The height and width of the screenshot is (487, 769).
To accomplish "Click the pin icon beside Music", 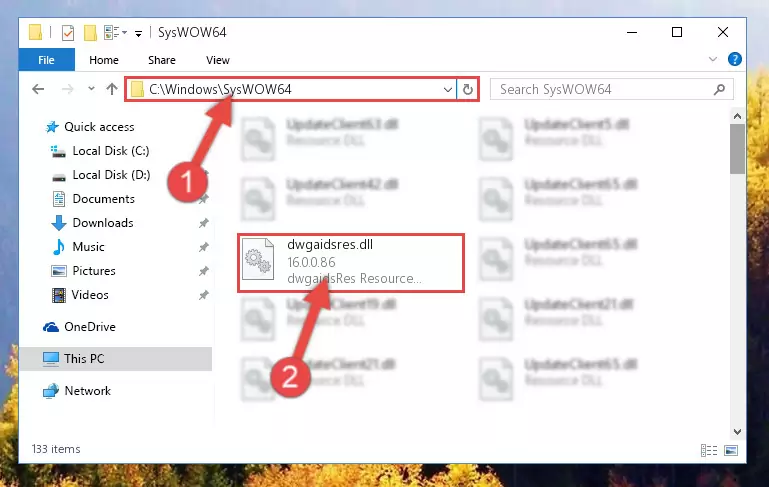I will (204, 247).
